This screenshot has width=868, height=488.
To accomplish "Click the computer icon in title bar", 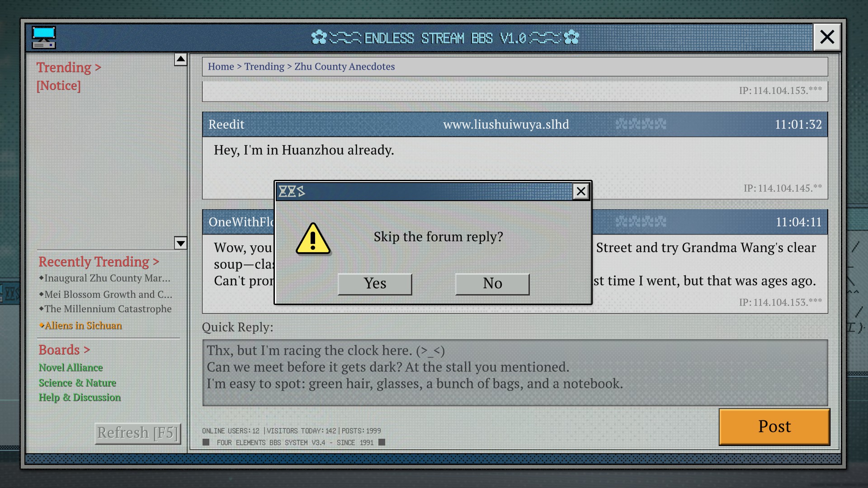I will pyautogui.click(x=44, y=38).
